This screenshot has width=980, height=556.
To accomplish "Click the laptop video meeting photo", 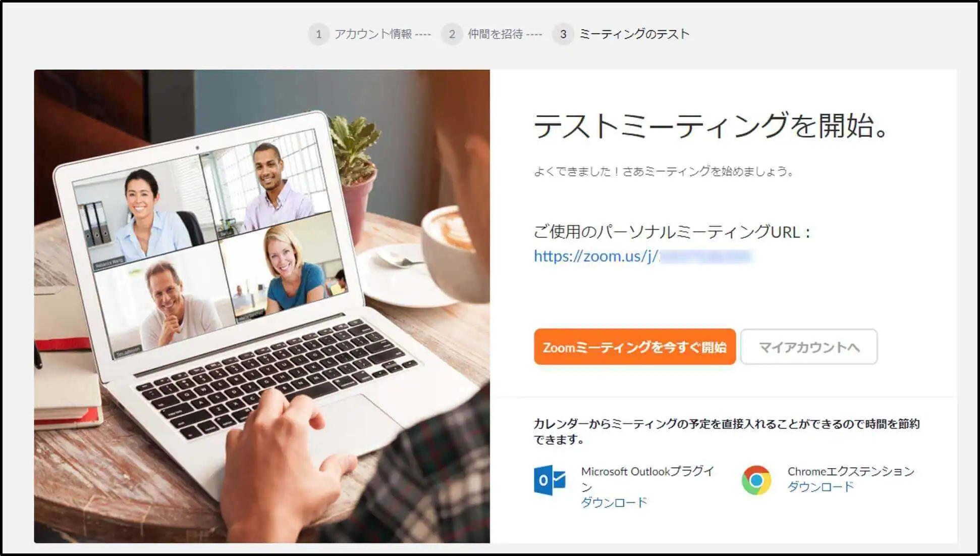I will coord(262,307).
